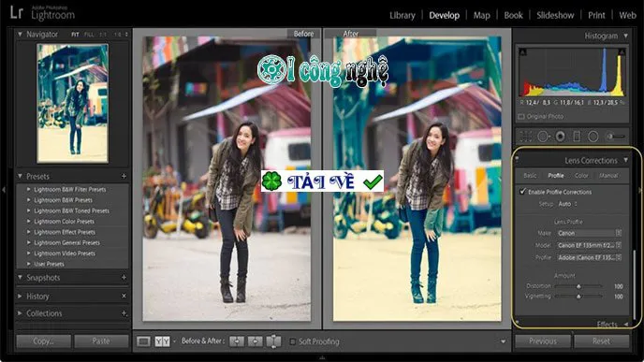Open the toolbar options dropdown arrow

[504, 341]
